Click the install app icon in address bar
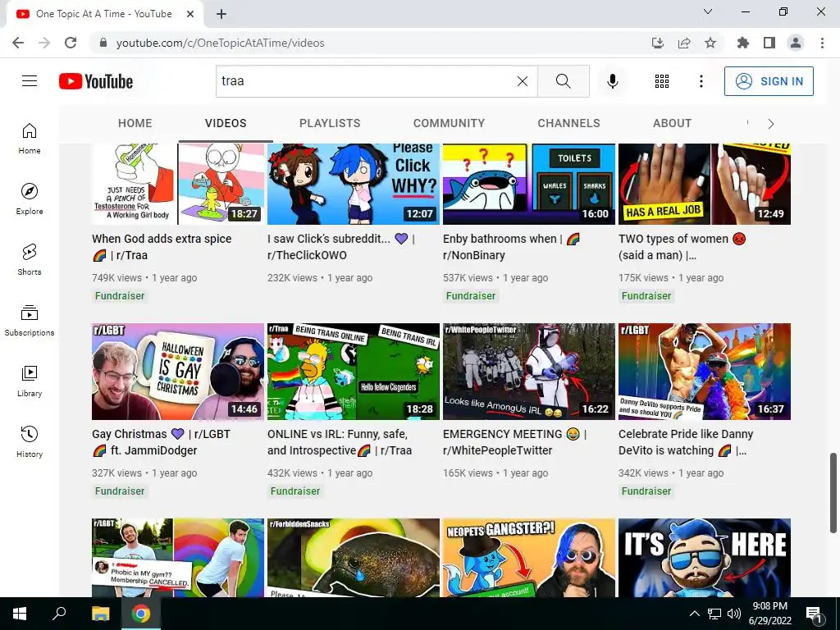 click(x=658, y=43)
